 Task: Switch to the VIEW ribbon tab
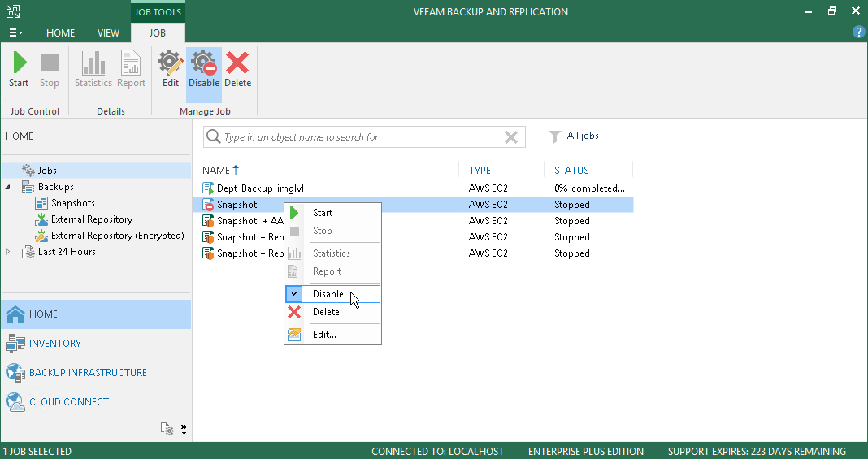pyautogui.click(x=108, y=33)
